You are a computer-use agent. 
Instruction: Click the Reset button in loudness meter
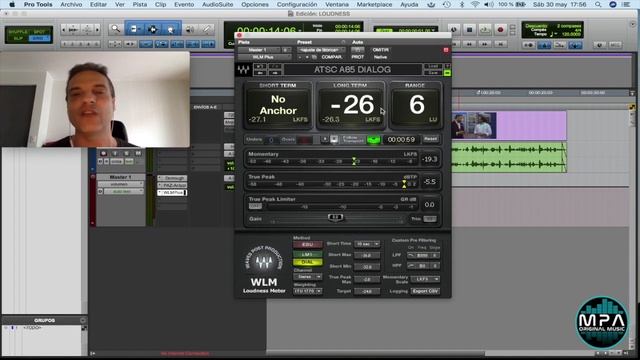coord(430,139)
